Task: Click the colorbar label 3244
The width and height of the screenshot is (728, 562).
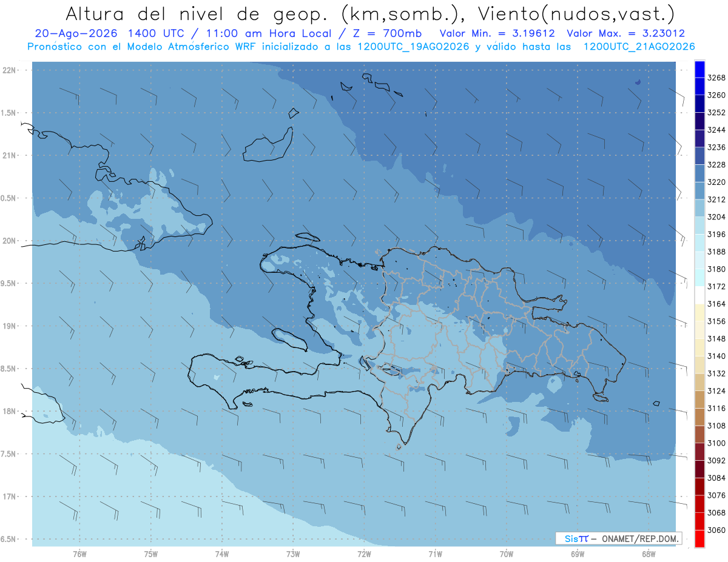Action: click(x=716, y=130)
